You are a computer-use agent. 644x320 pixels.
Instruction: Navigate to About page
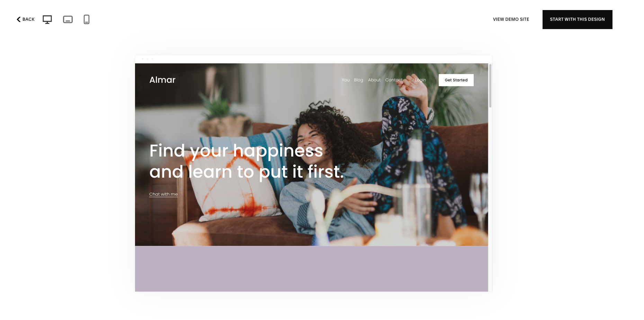click(x=374, y=80)
